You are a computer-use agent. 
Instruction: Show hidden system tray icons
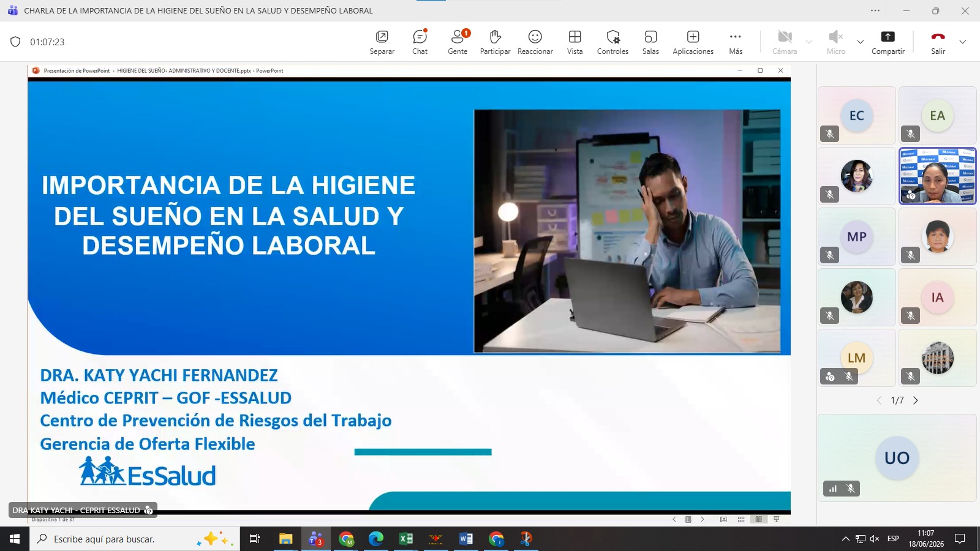[x=845, y=539]
